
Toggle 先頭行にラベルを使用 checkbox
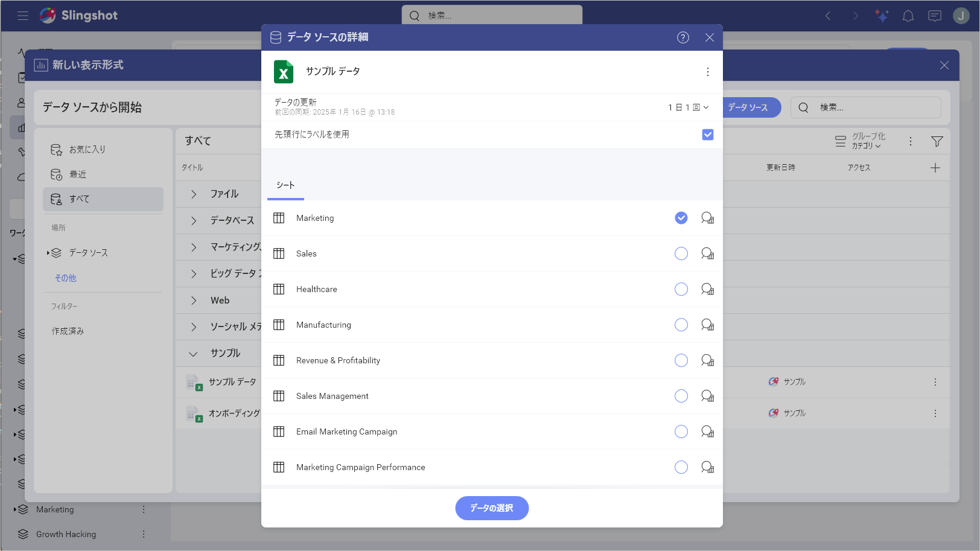[708, 135]
